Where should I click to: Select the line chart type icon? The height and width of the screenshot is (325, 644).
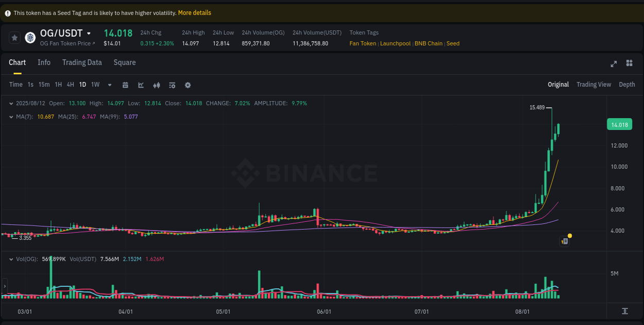(x=141, y=85)
